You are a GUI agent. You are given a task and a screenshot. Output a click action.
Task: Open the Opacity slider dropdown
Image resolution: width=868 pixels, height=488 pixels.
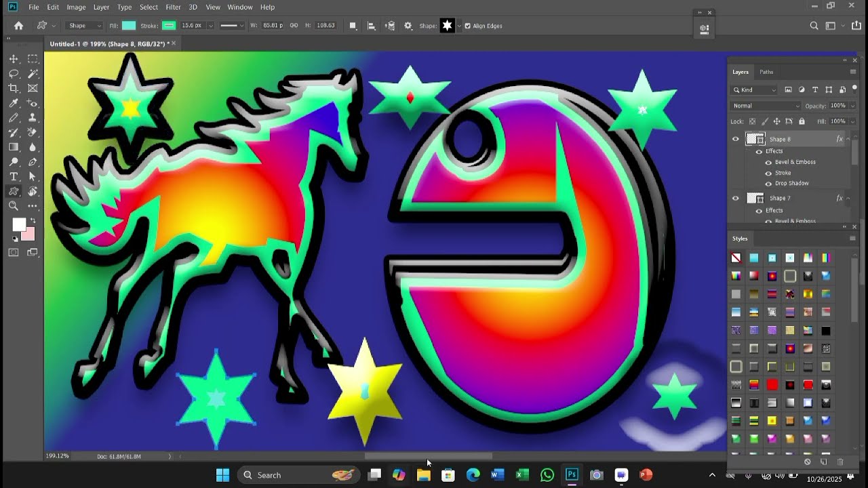(x=852, y=106)
